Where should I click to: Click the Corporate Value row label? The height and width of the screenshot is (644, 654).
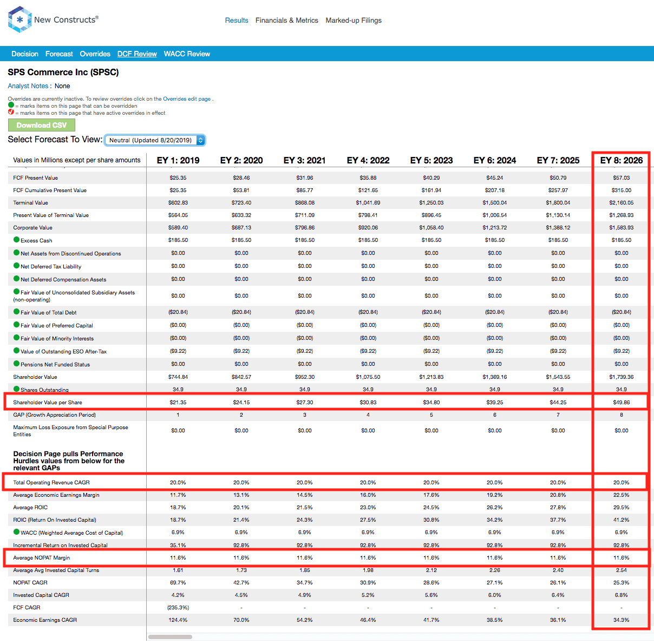pyautogui.click(x=32, y=227)
